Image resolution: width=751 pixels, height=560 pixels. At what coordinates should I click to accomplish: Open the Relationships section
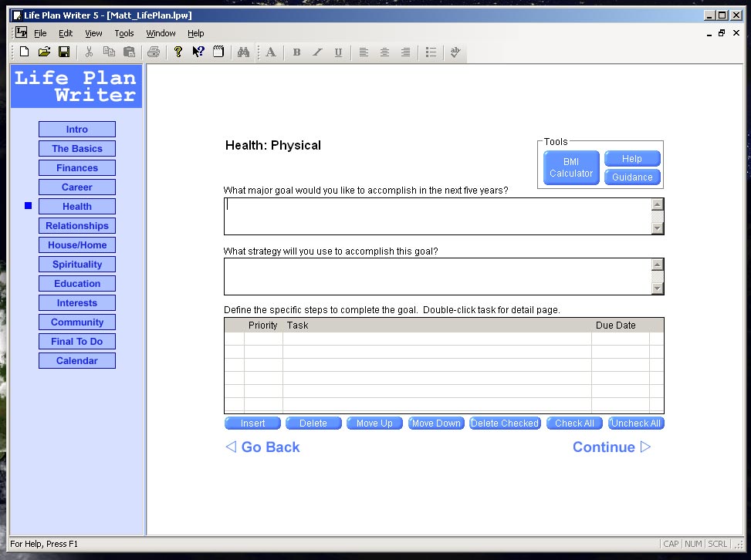point(77,226)
